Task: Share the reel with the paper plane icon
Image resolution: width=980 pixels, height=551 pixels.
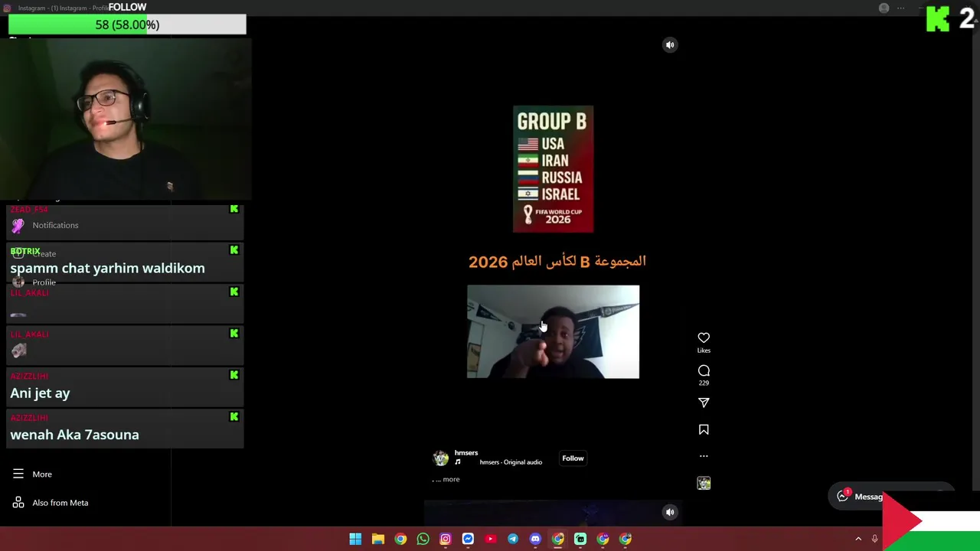Action: pyautogui.click(x=704, y=403)
